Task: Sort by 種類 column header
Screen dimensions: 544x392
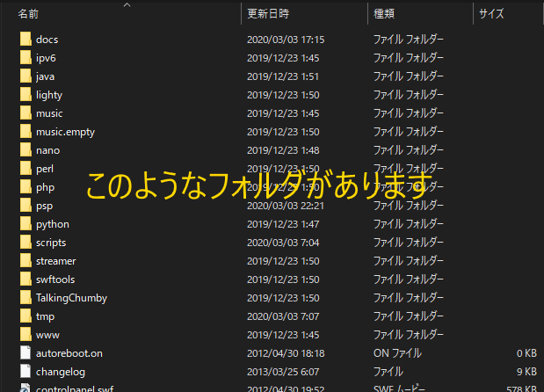Action: 384,14
